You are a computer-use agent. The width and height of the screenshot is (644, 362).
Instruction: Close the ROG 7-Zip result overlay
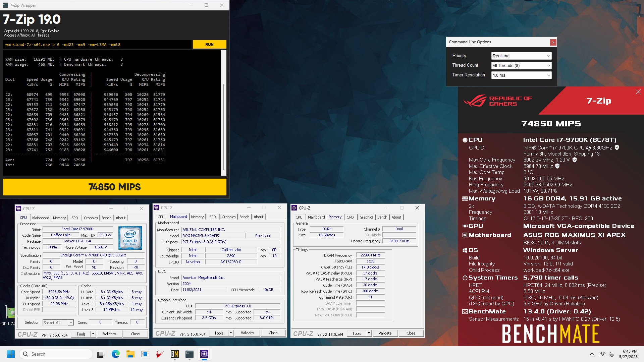(638, 92)
